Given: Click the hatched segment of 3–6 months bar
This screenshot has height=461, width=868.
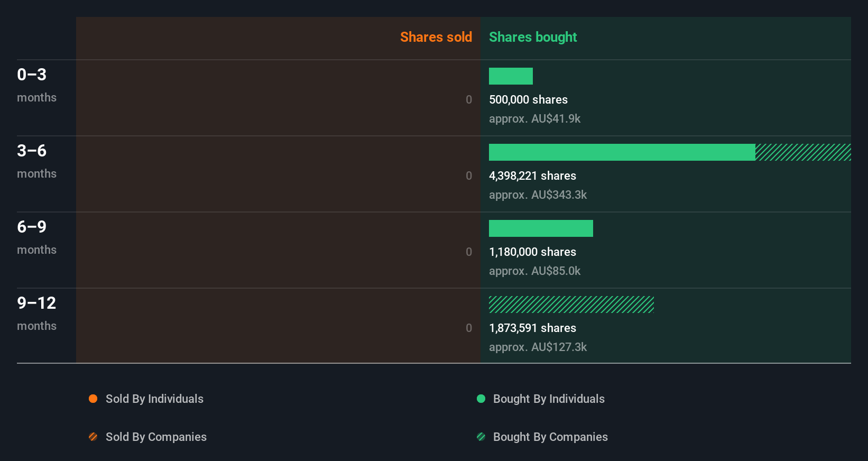Looking at the screenshot, I should coord(803,152).
